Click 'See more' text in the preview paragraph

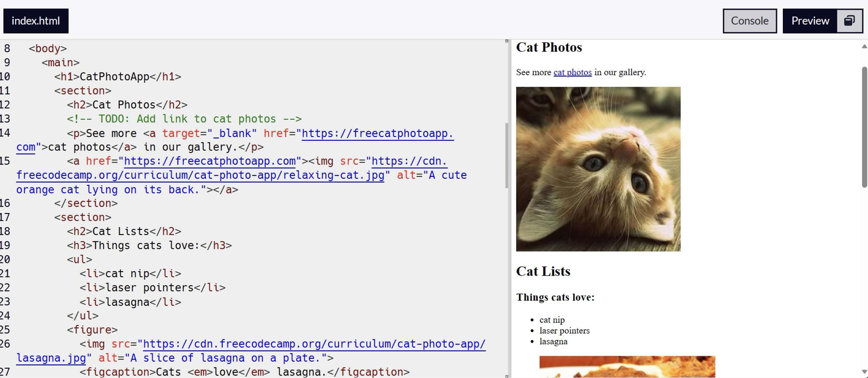534,72
